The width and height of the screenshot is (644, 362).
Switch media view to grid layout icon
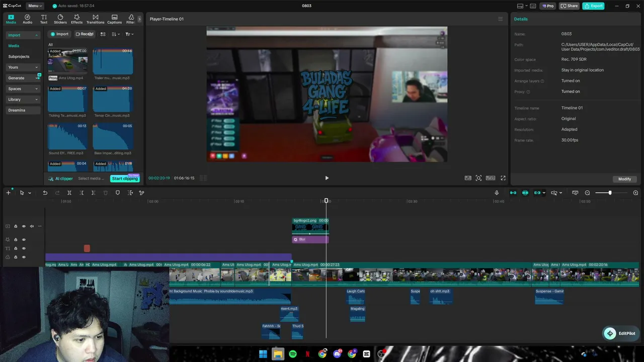pyautogui.click(x=103, y=34)
